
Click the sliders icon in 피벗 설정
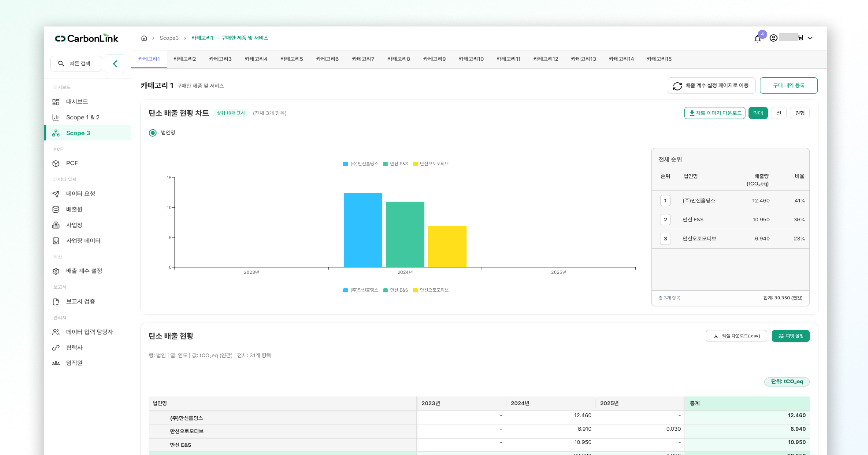pyautogui.click(x=781, y=336)
